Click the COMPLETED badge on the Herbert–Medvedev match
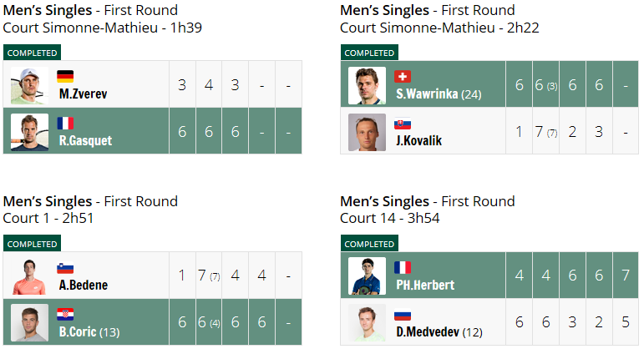The width and height of the screenshot is (644, 349). (x=369, y=244)
